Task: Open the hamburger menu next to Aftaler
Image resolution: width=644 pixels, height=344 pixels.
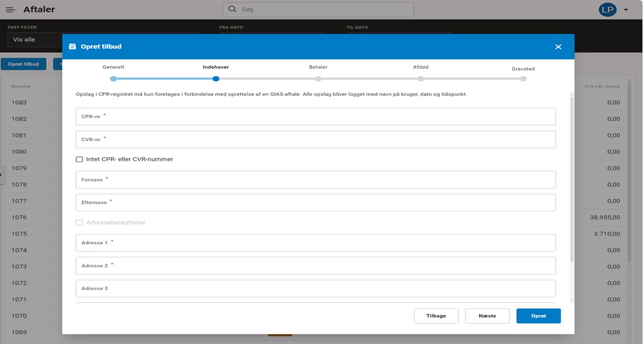Action: click(10, 9)
